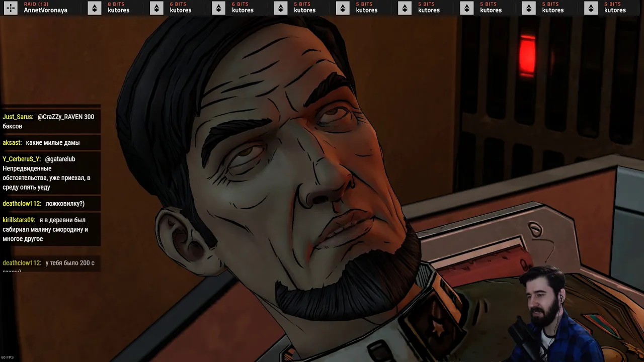
Task: Select message "какие милые дамы"
Action: (53, 142)
